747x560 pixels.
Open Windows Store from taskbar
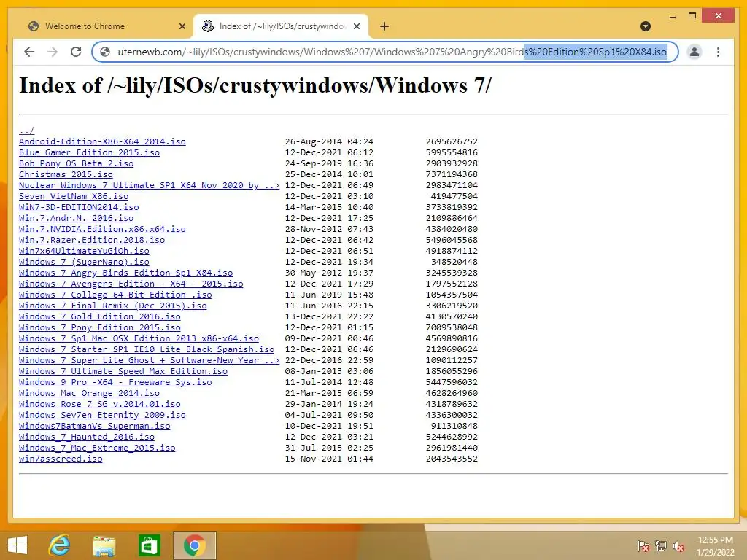point(149,545)
